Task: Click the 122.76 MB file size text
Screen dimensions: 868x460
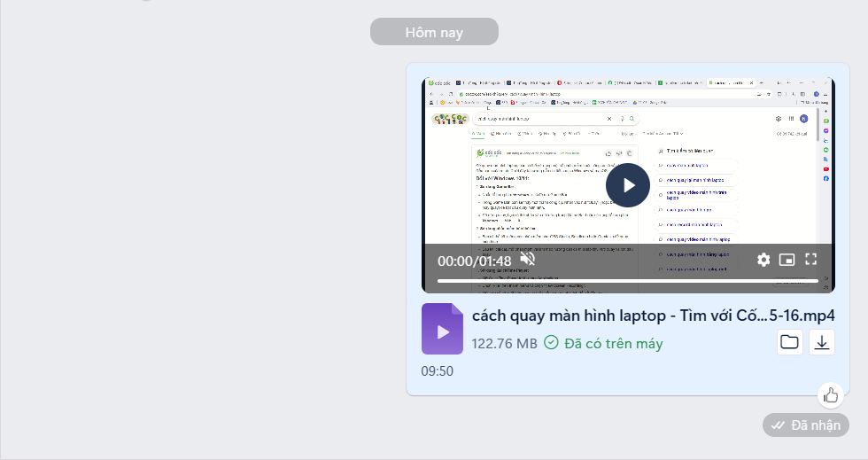Action: (x=504, y=343)
